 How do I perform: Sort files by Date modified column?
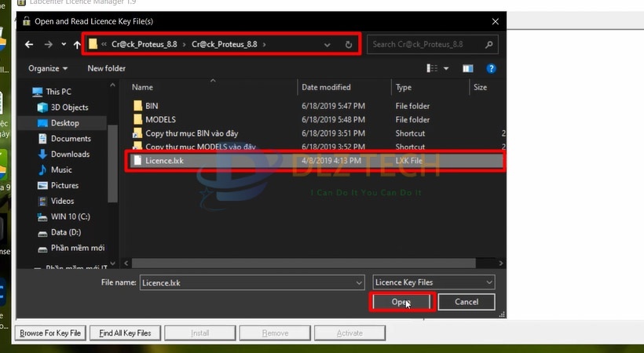pos(326,87)
